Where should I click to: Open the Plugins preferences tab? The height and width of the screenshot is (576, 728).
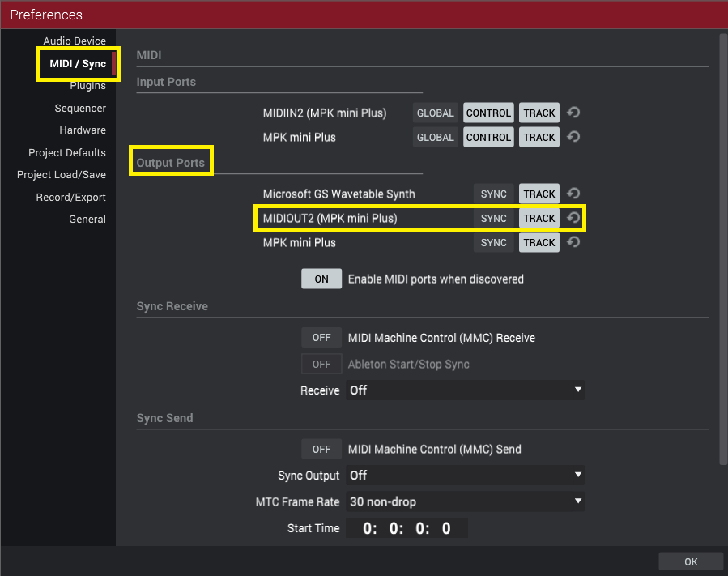click(x=87, y=86)
